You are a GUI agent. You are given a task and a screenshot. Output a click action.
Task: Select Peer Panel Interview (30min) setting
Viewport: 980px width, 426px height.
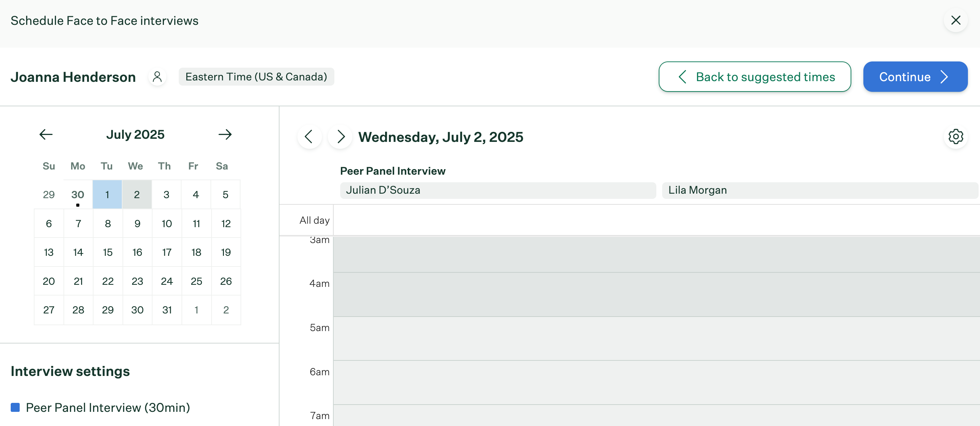108,407
